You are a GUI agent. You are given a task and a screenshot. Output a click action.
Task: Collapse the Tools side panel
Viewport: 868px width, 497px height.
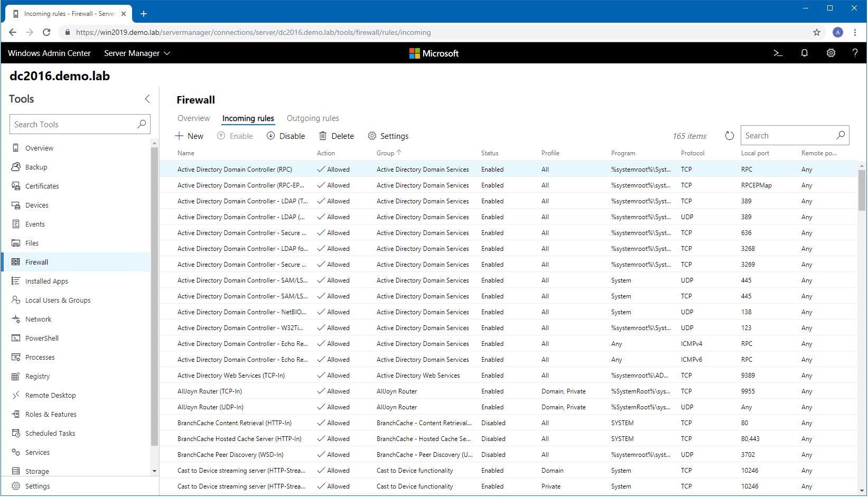pyautogui.click(x=147, y=99)
